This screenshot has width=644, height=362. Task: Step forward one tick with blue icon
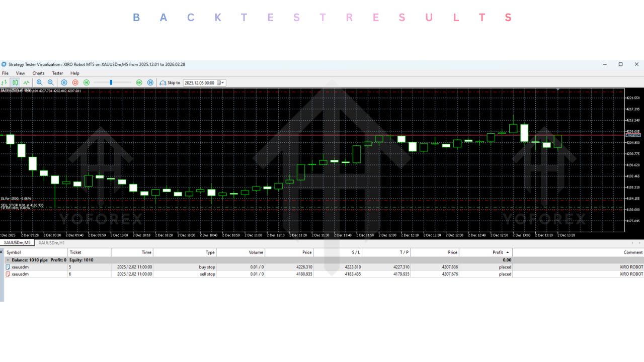tap(150, 82)
